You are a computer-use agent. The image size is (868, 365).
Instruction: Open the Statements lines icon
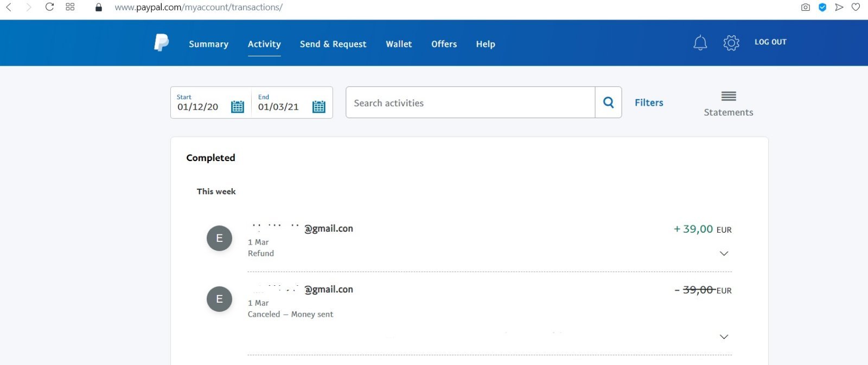click(x=729, y=97)
